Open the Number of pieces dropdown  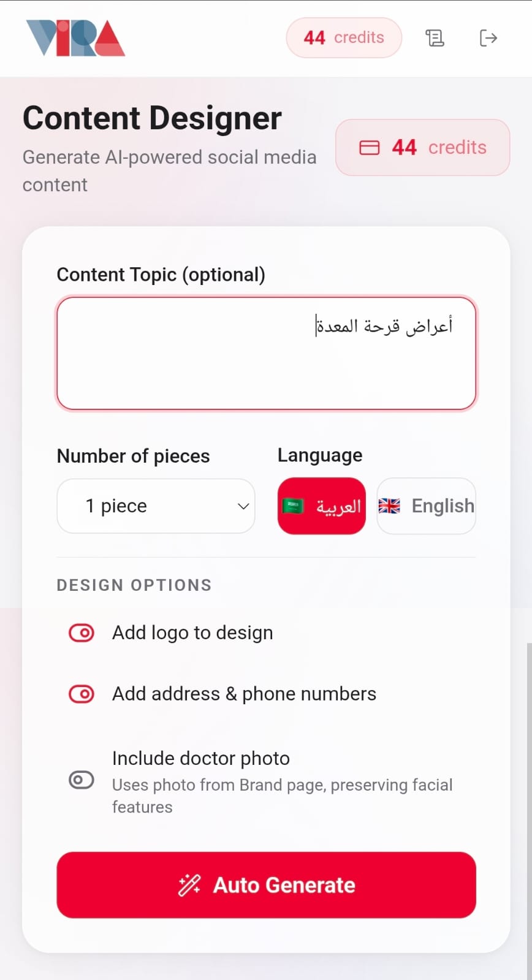[156, 506]
